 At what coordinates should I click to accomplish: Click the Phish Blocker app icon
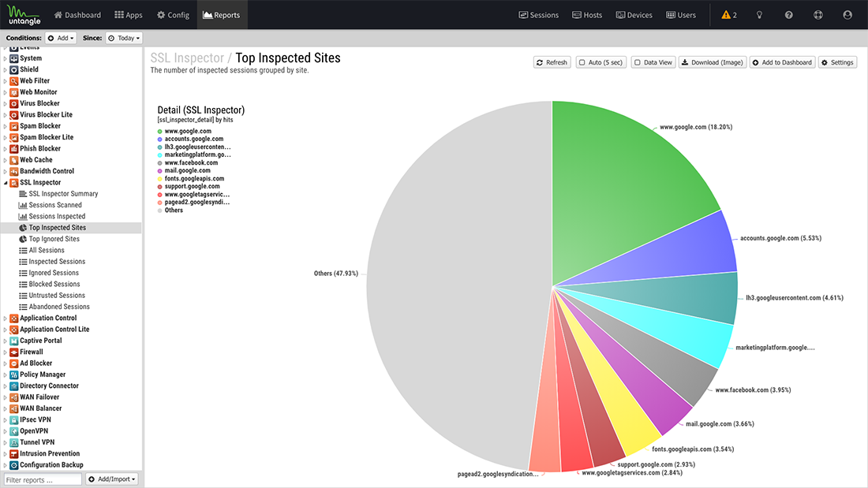(x=14, y=149)
